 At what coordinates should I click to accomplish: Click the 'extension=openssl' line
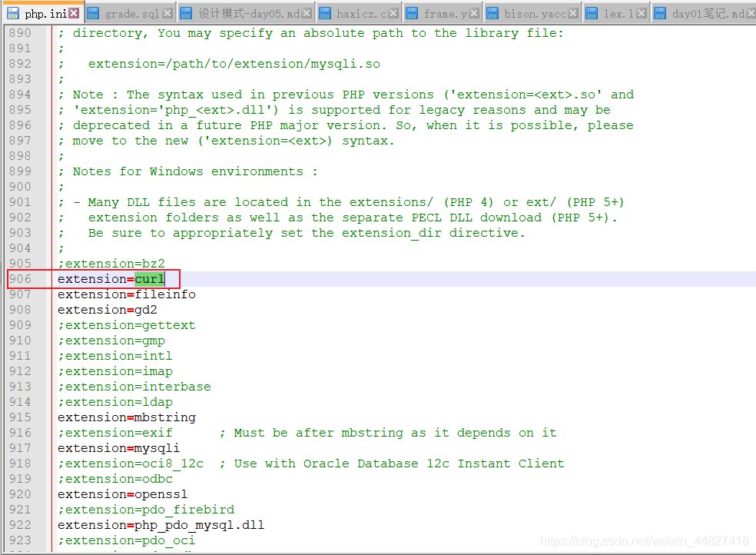pyautogui.click(x=123, y=494)
